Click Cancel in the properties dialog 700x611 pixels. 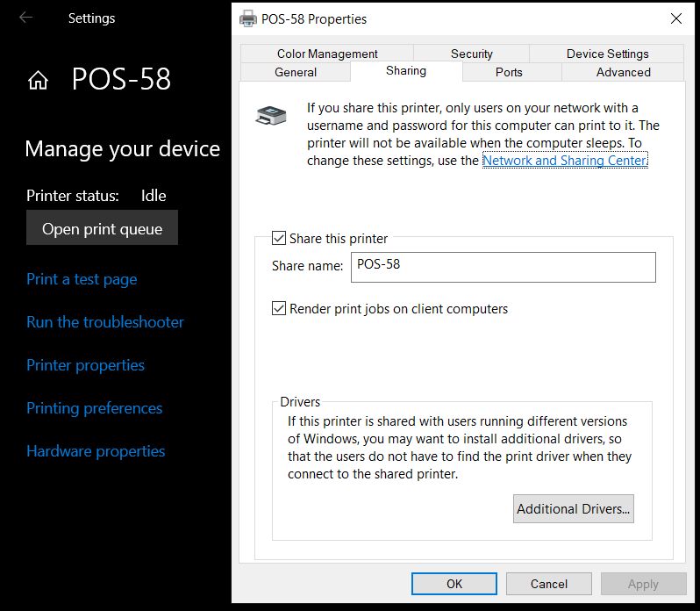548,584
